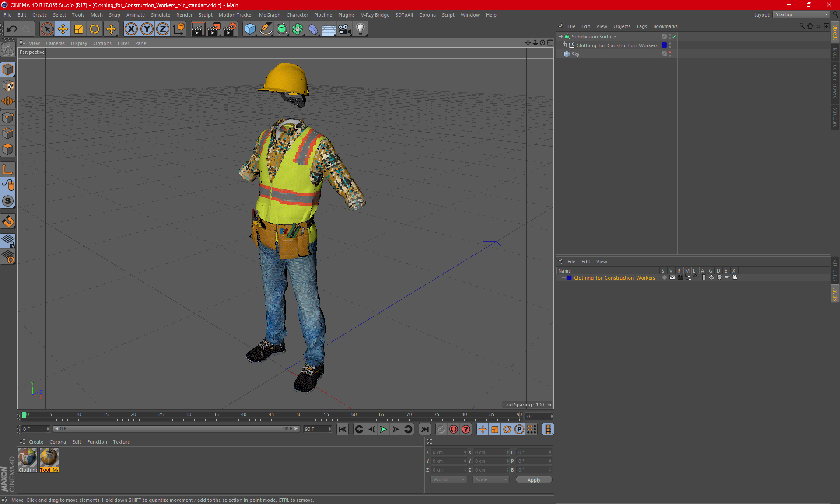Click frame 45 on timeline ruler
The width and height of the screenshot is (840, 504).
coord(271,415)
